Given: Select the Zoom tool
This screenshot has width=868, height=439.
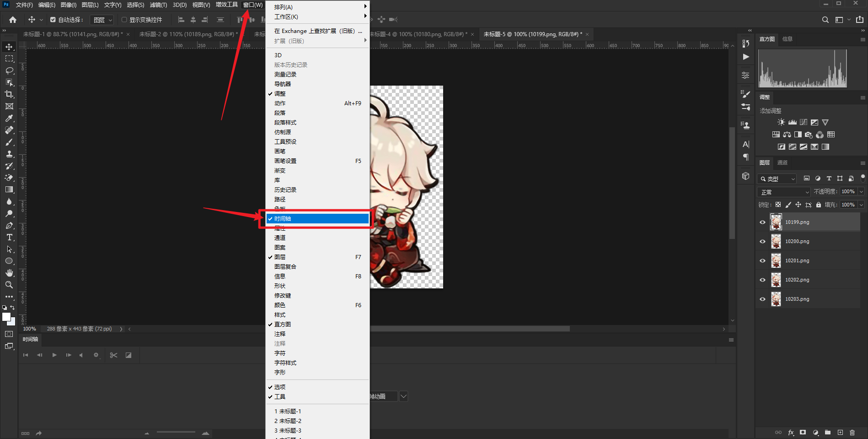Looking at the screenshot, I should click(9, 285).
